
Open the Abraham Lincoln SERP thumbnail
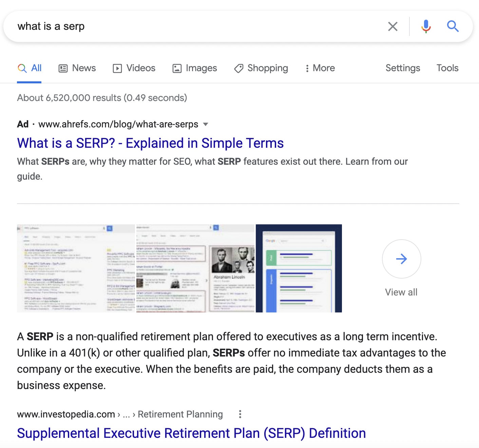(x=195, y=268)
